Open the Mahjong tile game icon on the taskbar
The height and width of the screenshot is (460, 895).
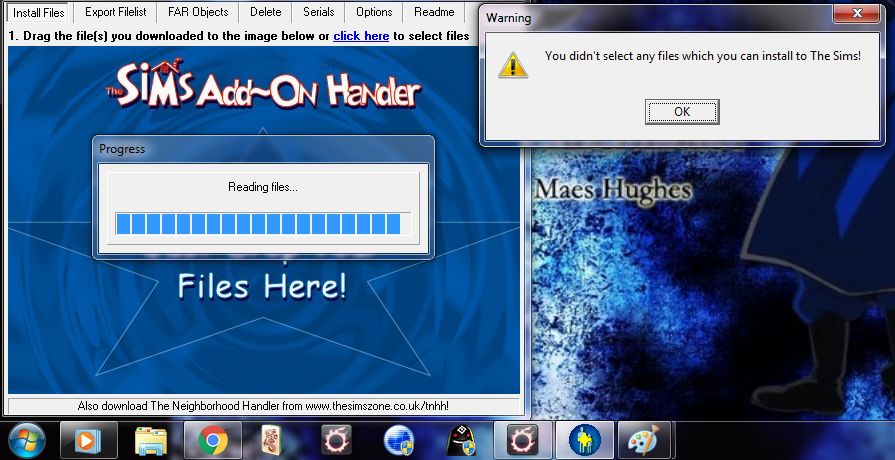pos(272,441)
